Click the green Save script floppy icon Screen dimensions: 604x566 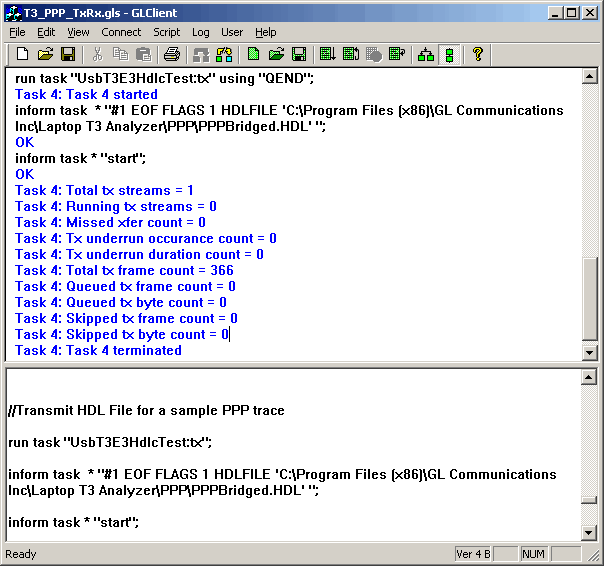299,54
